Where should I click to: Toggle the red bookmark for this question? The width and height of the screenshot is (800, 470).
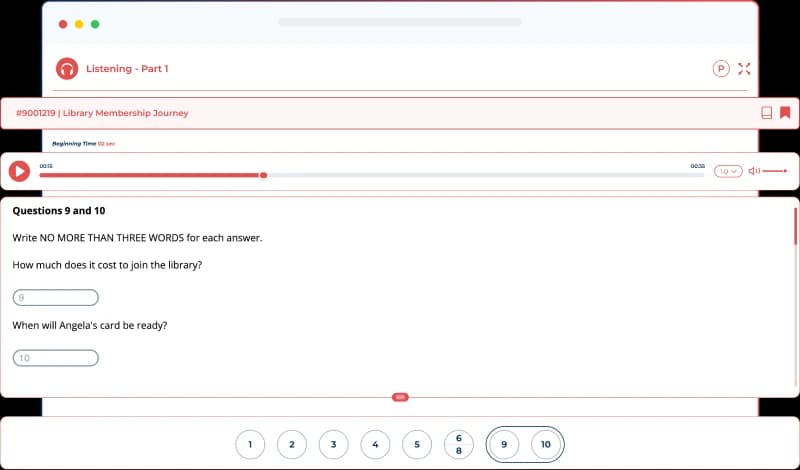[785, 113]
